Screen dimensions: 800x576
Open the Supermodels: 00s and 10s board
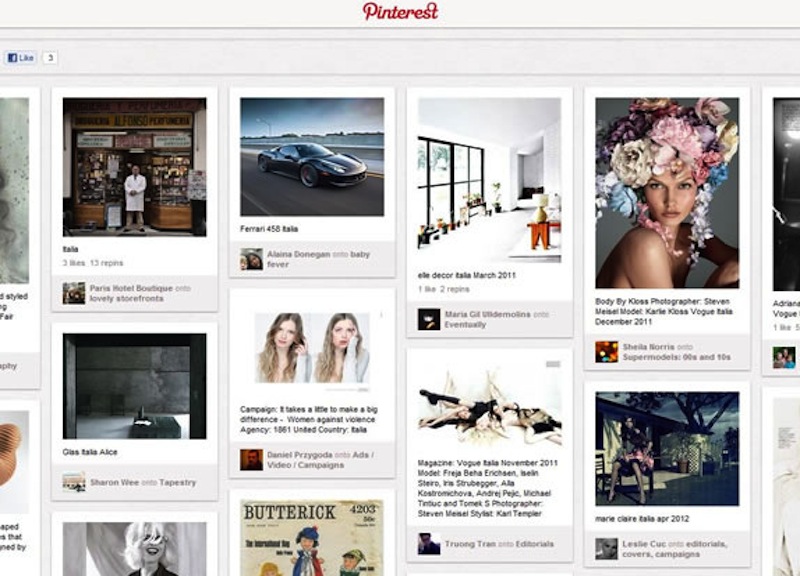[676, 357]
